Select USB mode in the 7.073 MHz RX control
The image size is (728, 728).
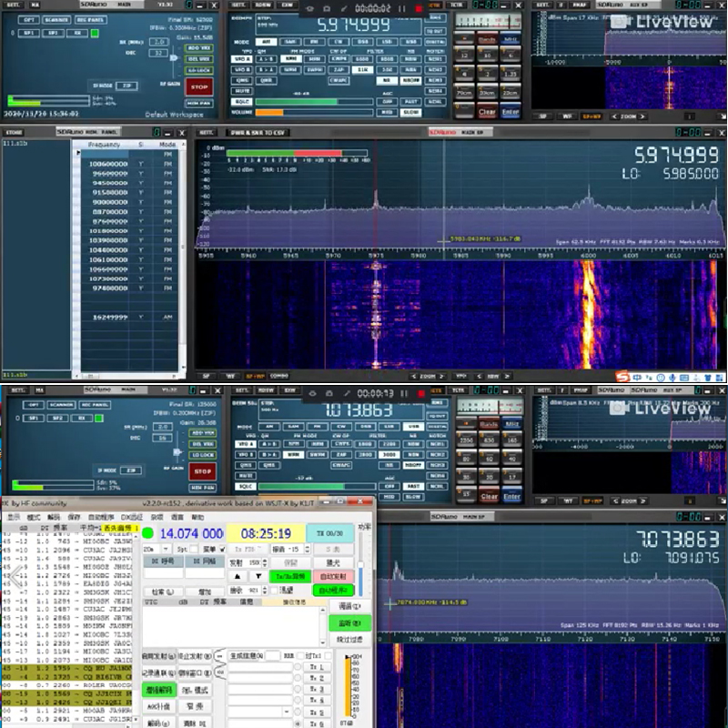[x=413, y=426]
